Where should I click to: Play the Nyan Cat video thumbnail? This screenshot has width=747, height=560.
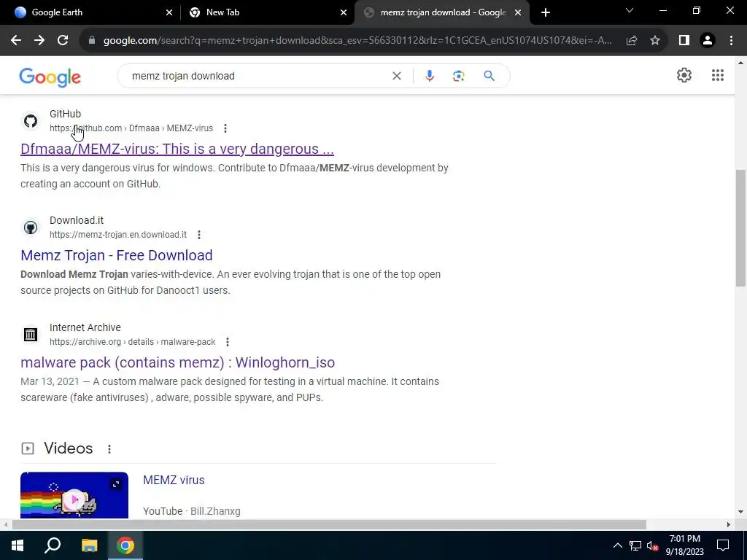(x=74, y=495)
